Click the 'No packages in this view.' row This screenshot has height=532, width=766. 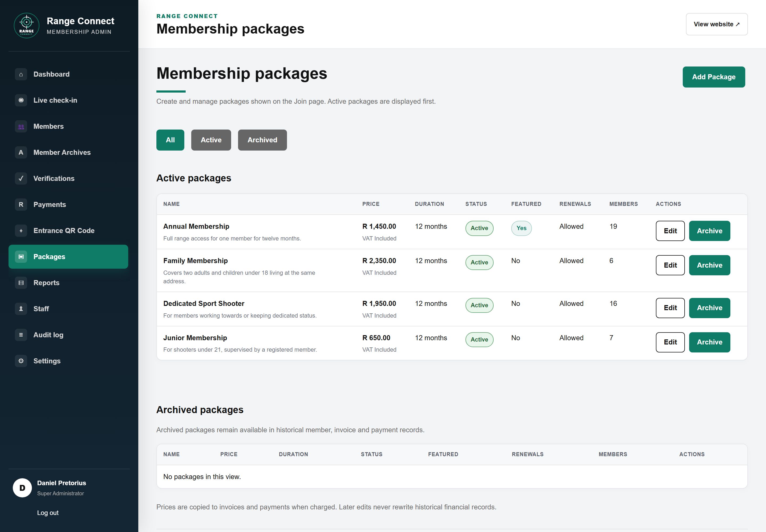pos(452,477)
